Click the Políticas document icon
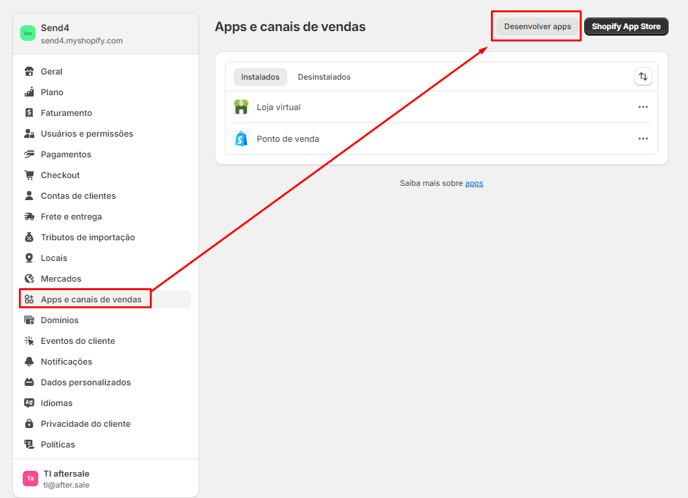The height and width of the screenshot is (498, 688). [29, 444]
